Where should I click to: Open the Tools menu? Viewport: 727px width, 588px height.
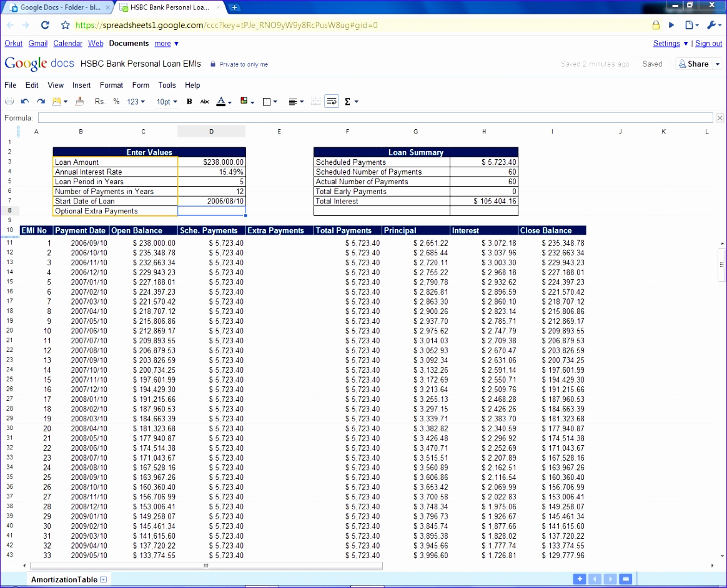[167, 86]
